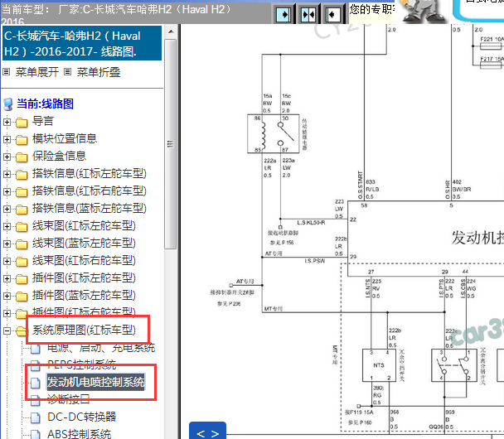Screen dimensions: 504x439
Task: Open ABS控制系统 document
Action: click(x=79, y=434)
